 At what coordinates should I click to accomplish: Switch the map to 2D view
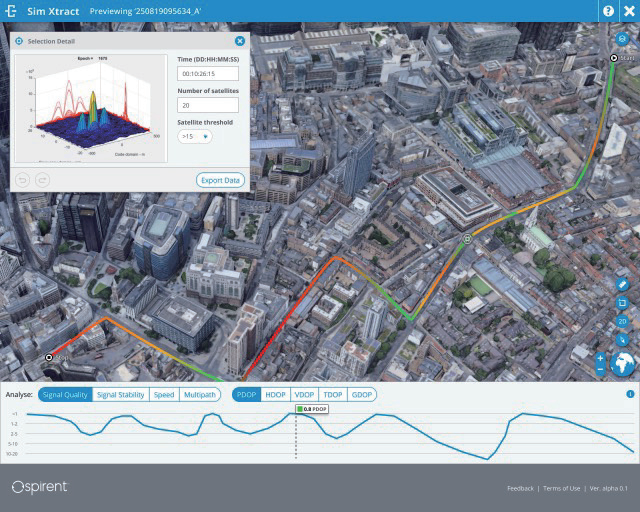(x=622, y=321)
